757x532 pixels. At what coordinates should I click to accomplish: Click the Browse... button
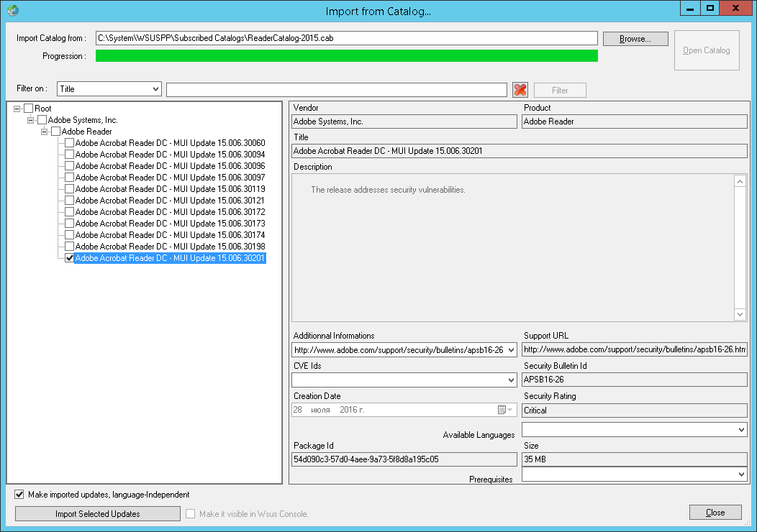pyautogui.click(x=635, y=39)
